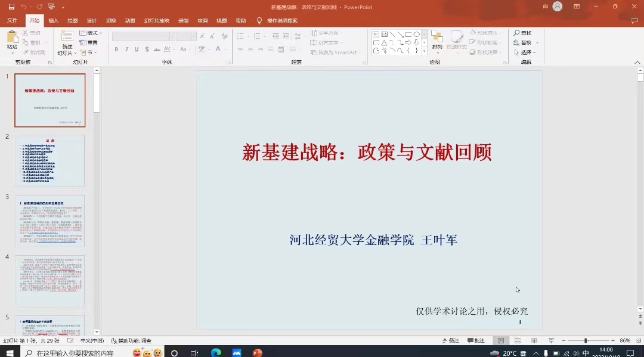The image size is (644, 357).
Task: Select slide 2 thumbnail (目录)
Action: 50,161
